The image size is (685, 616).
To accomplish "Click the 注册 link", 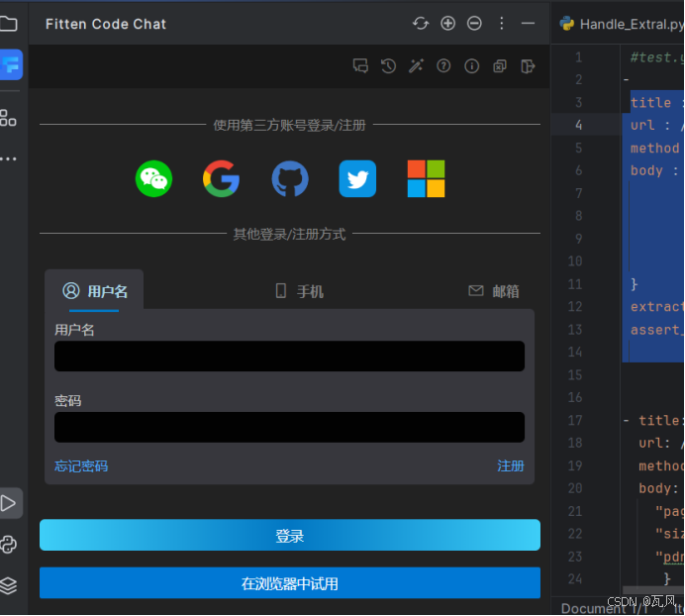I will pyautogui.click(x=511, y=466).
